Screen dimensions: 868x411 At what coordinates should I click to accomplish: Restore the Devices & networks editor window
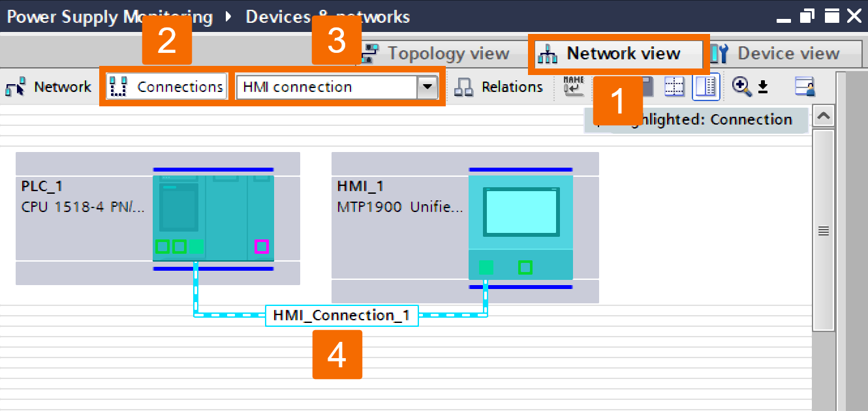tap(808, 16)
